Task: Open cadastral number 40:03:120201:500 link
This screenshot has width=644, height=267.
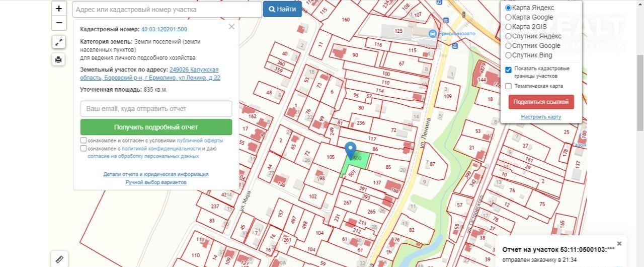Action: pyautogui.click(x=164, y=29)
